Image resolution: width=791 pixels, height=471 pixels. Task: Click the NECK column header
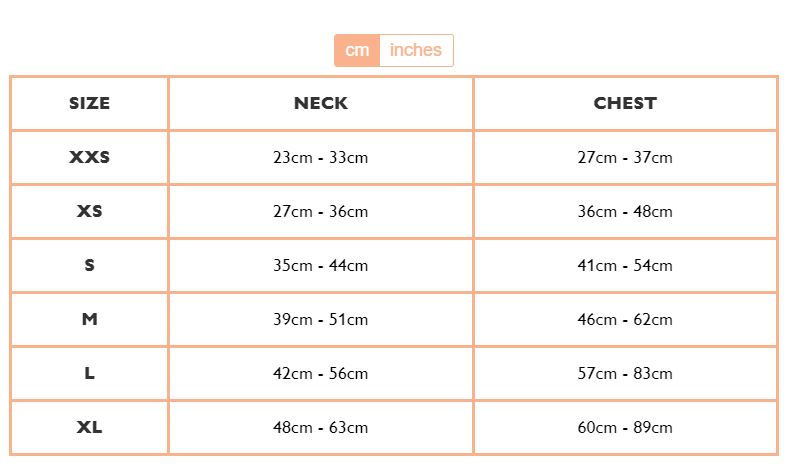click(321, 103)
